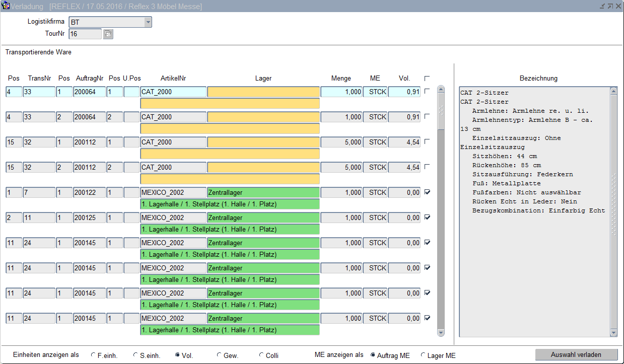
Task: Click the TourNr input field
Action: pos(85,34)
